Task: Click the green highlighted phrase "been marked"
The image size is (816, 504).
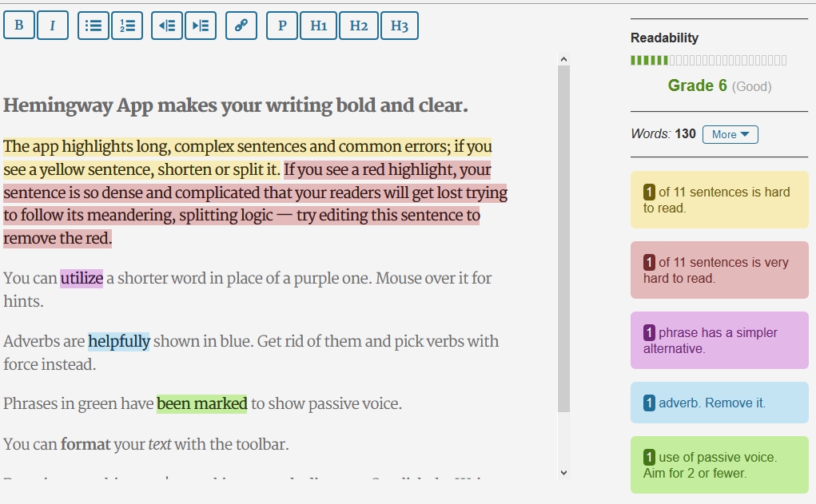Action: 202,403
